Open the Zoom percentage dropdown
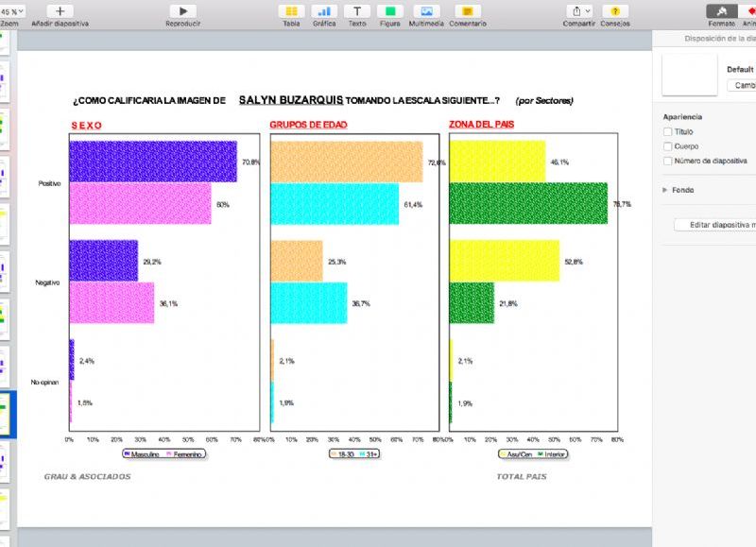This screenshot has height=547, width=756. [12, 11]
